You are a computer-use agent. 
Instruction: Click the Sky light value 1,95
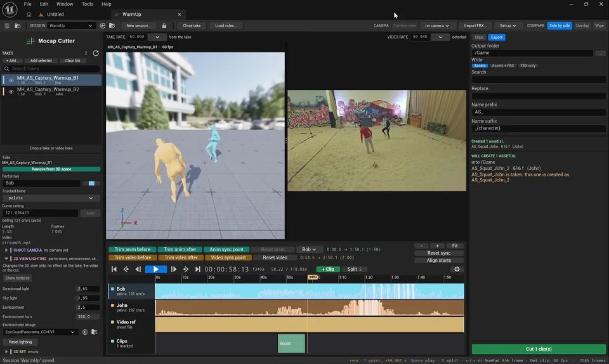pyautogui.click(x=87, y=298)
